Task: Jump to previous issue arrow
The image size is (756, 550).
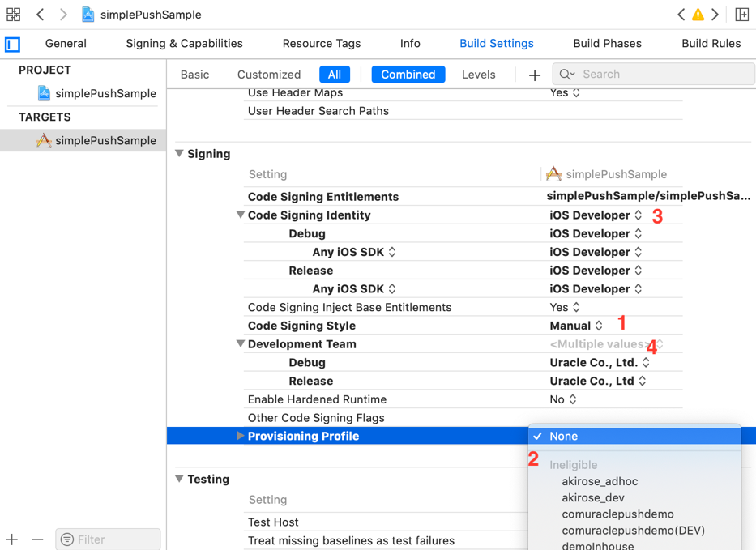Action: (x=681, y=15)
